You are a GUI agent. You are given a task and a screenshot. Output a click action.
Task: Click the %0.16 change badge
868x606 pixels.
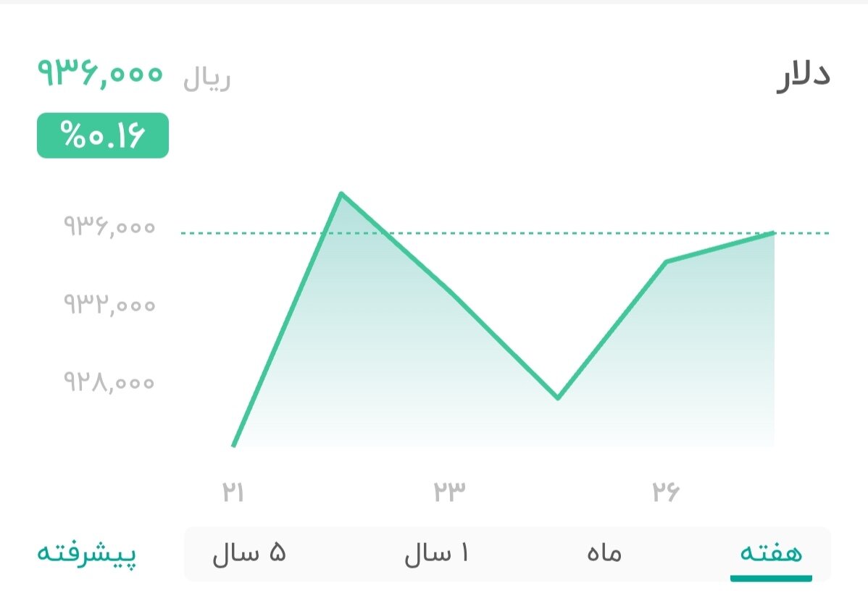click(x=101, y=135)
